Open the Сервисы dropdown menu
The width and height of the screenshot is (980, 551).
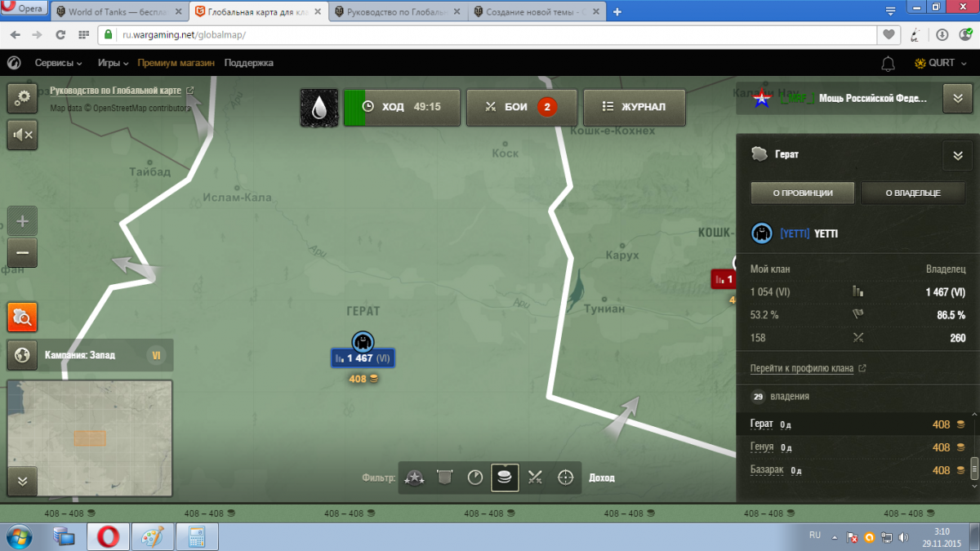pyautogui.click(x=58, y=63)
